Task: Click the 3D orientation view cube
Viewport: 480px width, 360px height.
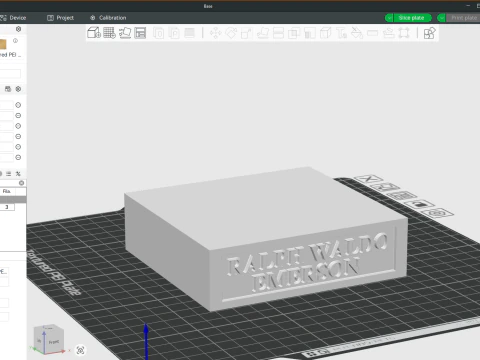Action: (x=49, y=339)
